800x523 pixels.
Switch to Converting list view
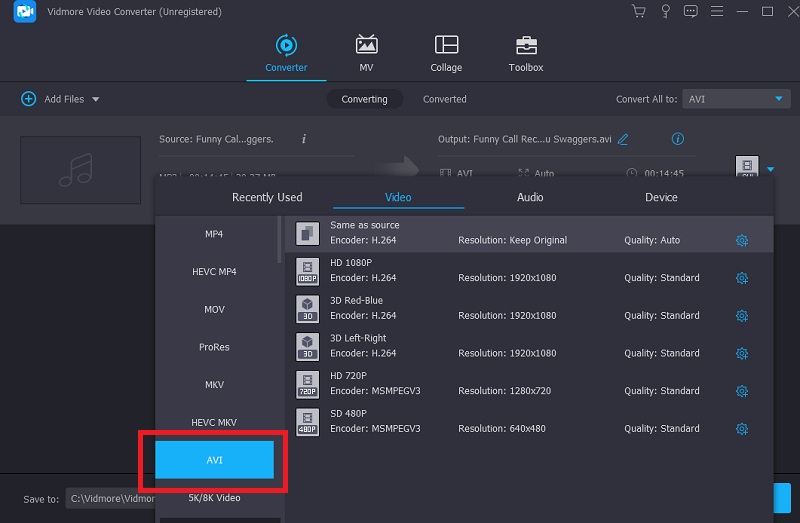pos(364,99)
